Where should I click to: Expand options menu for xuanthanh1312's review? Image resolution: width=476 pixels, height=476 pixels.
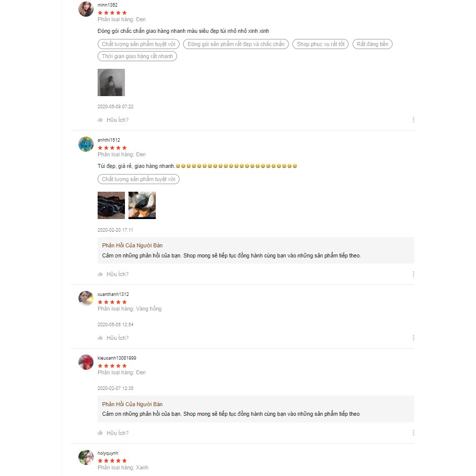tap(413, 338)
